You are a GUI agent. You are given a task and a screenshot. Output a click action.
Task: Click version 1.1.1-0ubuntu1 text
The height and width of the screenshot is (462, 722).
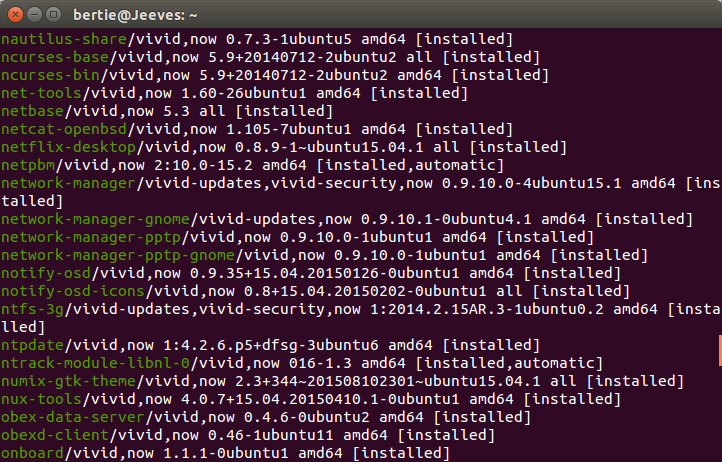(226, 453)
